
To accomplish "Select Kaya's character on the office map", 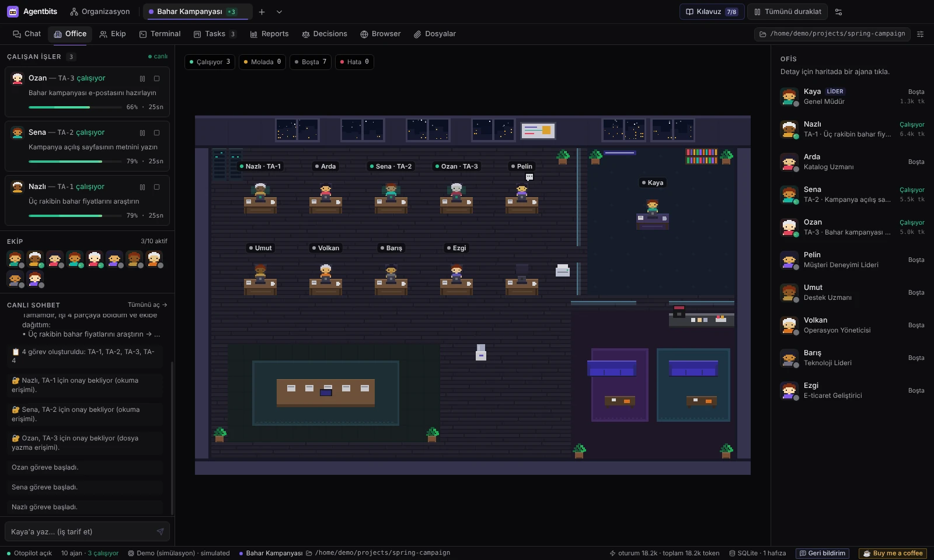I will (653, 205).
